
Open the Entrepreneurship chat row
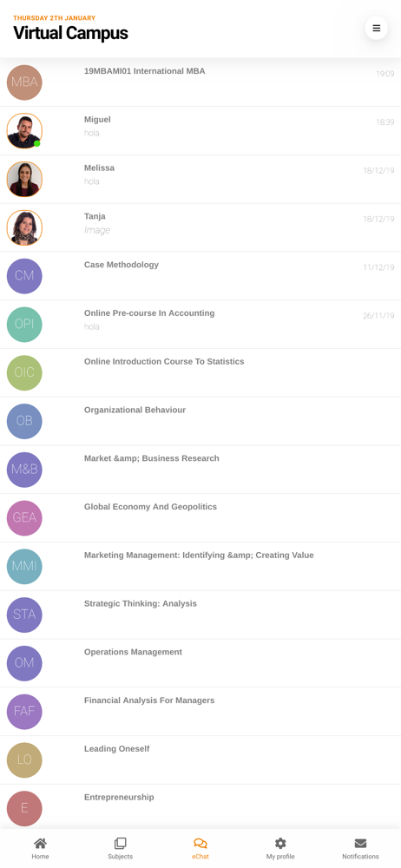point(200,807)
